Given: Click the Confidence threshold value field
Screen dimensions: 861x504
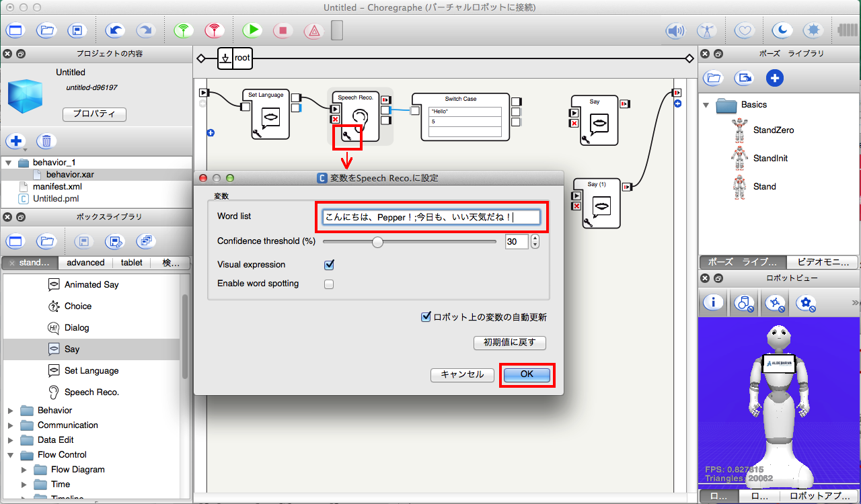Looking at the screenshot, I should [517, 241].
